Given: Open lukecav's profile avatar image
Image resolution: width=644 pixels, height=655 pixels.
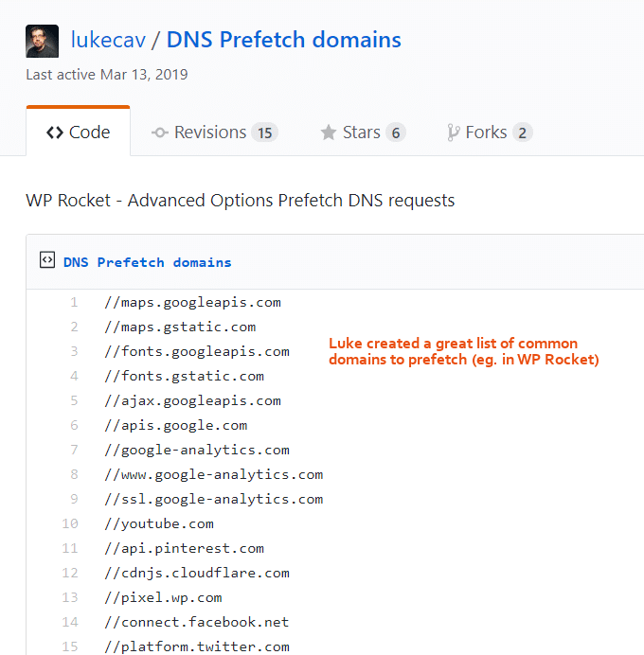Looking at the screenshot, I should 43,41.
